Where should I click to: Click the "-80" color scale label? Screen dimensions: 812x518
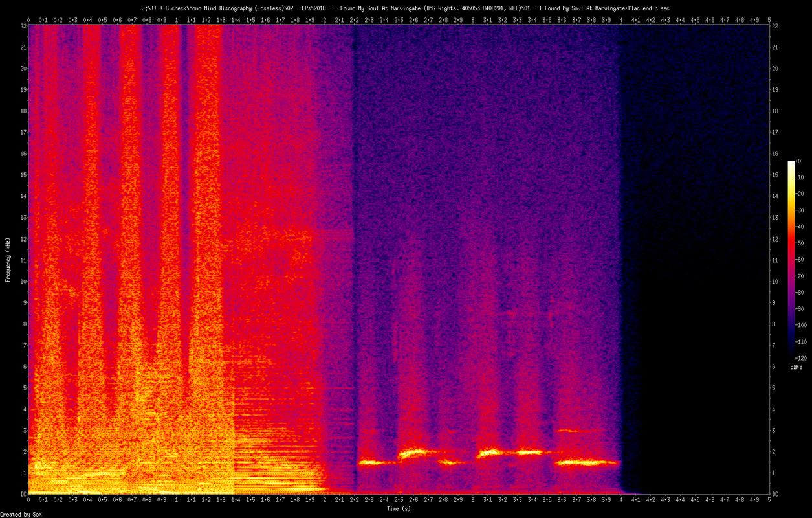[x=800, y=292]
